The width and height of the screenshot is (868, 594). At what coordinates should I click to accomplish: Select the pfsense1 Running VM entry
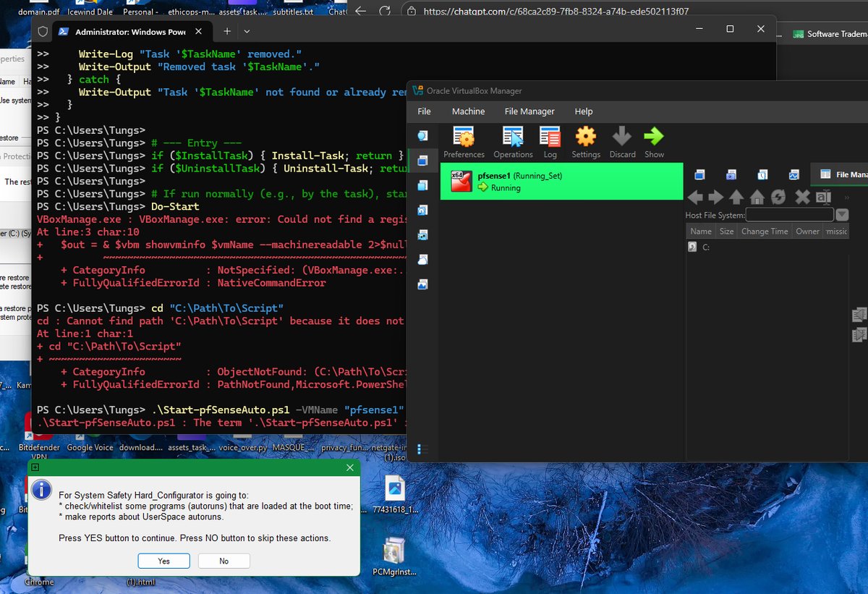click(x=561, y=181)
